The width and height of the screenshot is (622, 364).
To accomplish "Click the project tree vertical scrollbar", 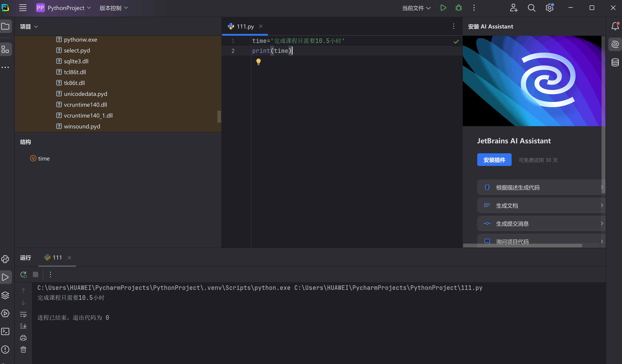I will (x=219, y=116).
